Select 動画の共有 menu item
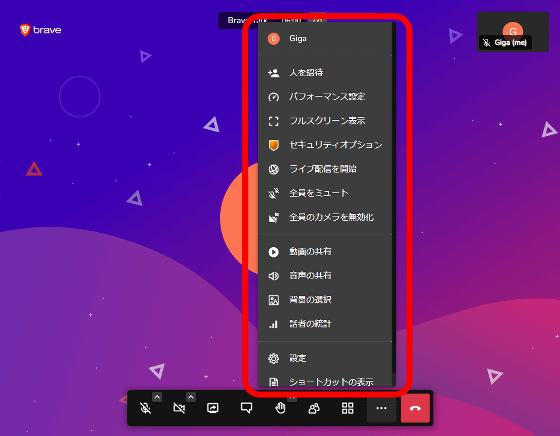 click(x=325, y=252)
